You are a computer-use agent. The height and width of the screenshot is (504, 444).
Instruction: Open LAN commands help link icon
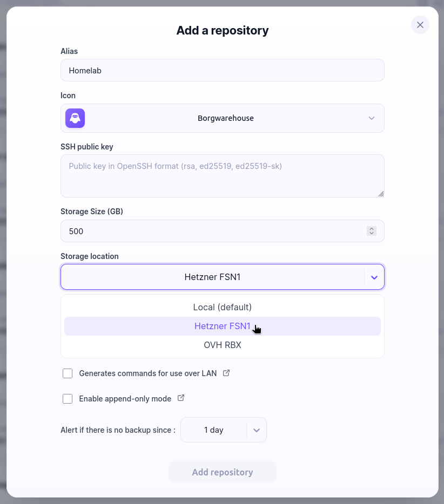226,373
